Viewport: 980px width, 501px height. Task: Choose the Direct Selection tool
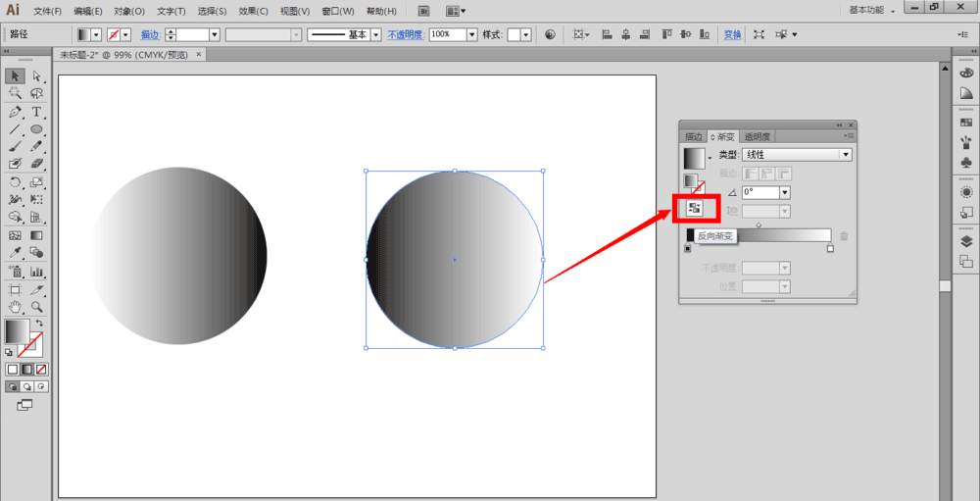coord(36,75)
